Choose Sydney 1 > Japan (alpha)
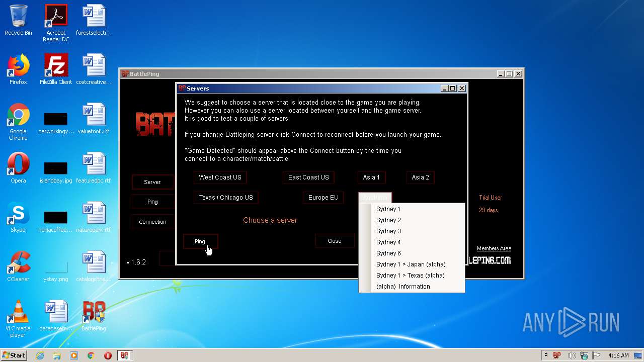The width and height of the screenshot is (644, 362). pyautogui.click(x=412, y=264)
